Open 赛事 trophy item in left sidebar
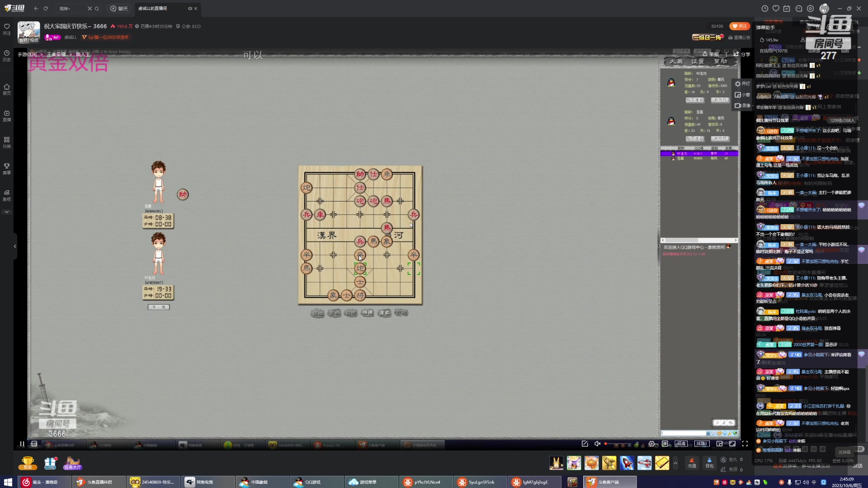Screen dimensions: 868x488 (7, 169)
